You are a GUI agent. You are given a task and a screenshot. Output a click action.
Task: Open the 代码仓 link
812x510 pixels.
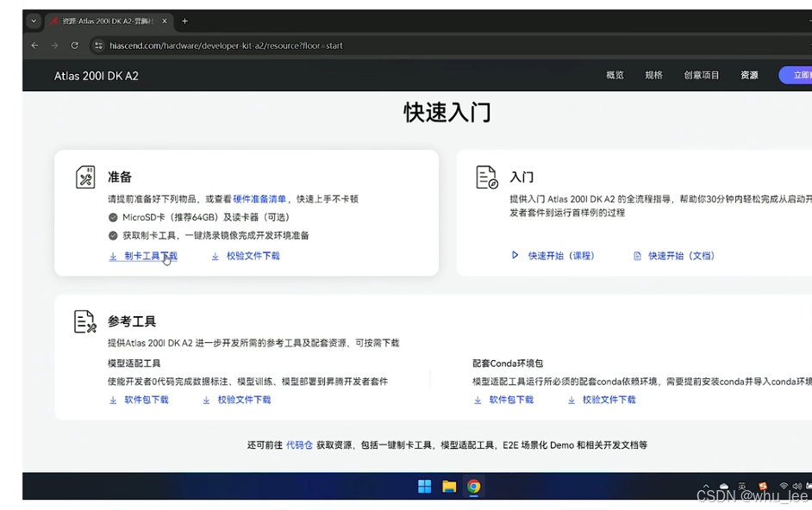[x=299, y=445]
